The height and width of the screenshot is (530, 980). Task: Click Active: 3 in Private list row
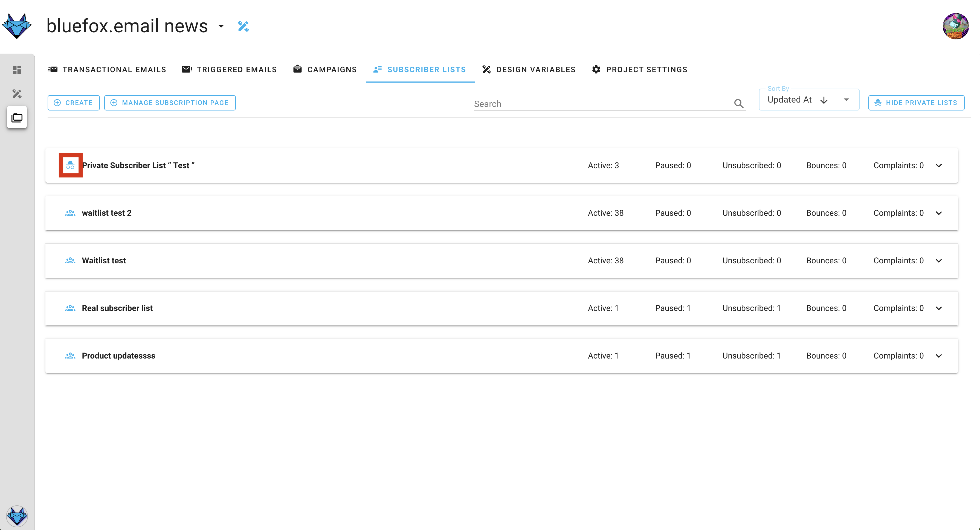click(603, 165)
